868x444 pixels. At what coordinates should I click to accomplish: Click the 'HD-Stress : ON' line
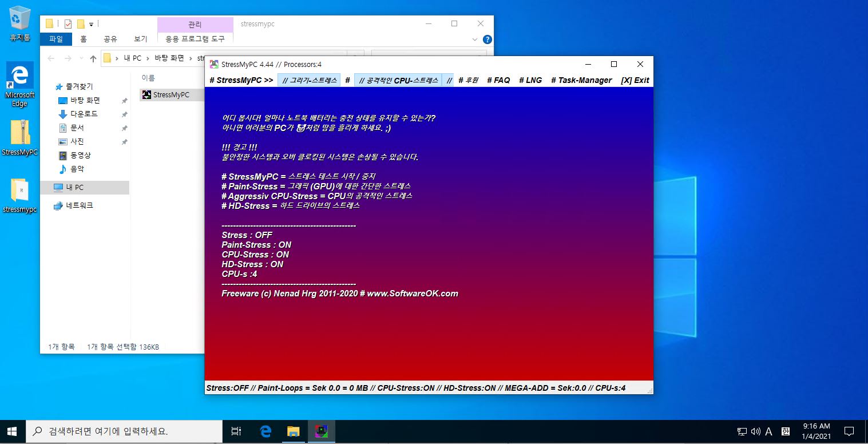[252, 264]
